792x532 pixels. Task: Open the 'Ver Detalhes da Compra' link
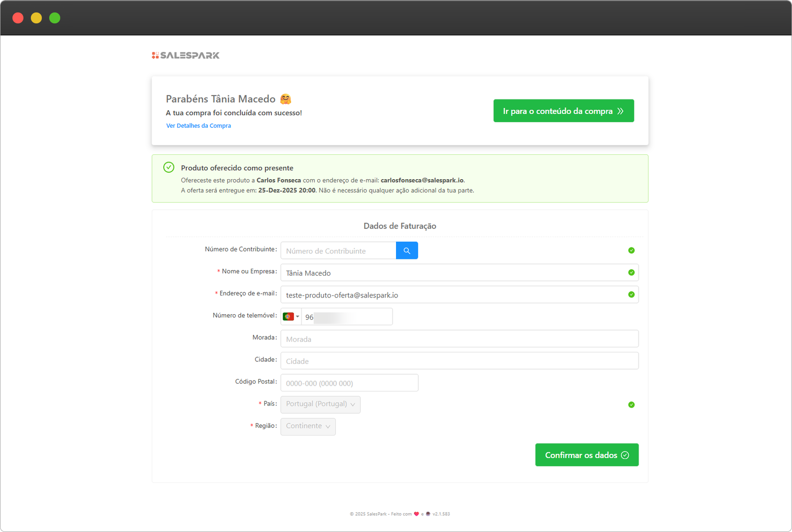198,126
